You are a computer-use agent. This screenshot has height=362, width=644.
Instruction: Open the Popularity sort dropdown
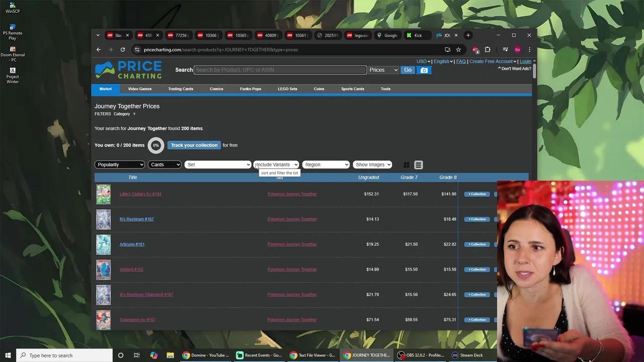(x=120, y=164)
